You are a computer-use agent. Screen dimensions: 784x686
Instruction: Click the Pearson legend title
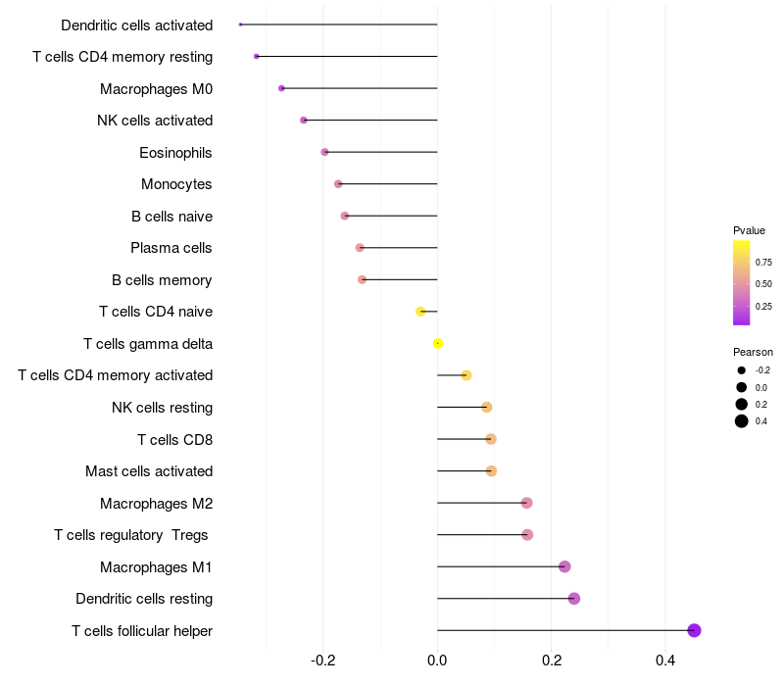click(753, 352)
